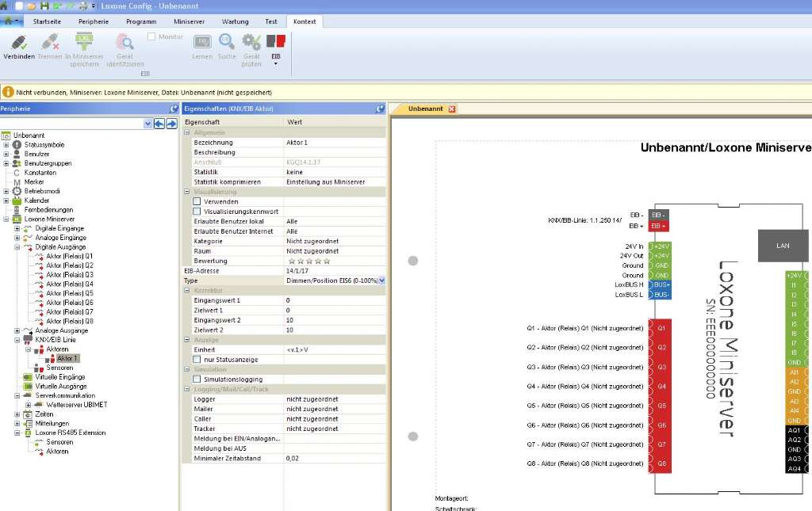Click the Statussymbole tree icon
Image resolution: width=812 pixels, height=511 pixels.
17,145
